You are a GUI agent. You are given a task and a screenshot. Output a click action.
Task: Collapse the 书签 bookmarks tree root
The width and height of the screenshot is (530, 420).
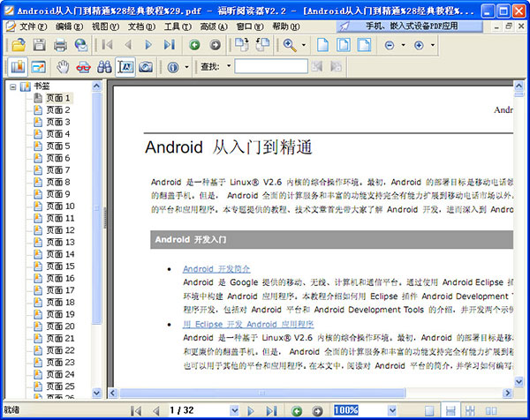13,86
